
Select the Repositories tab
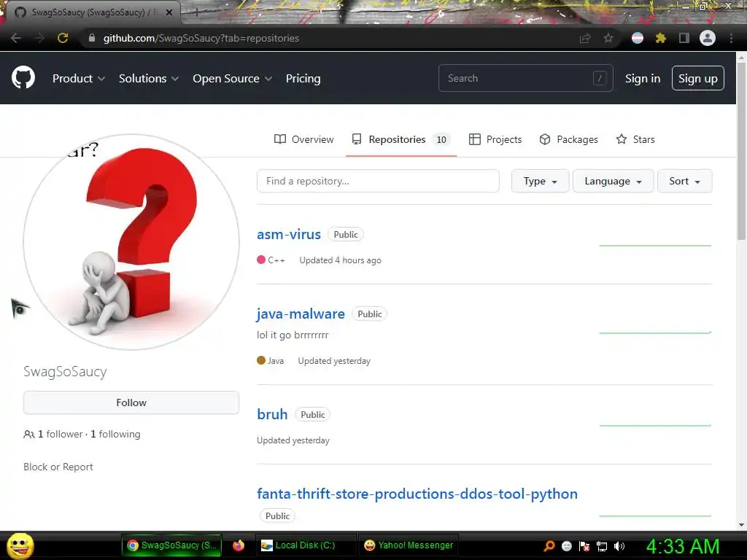[401, 139]
